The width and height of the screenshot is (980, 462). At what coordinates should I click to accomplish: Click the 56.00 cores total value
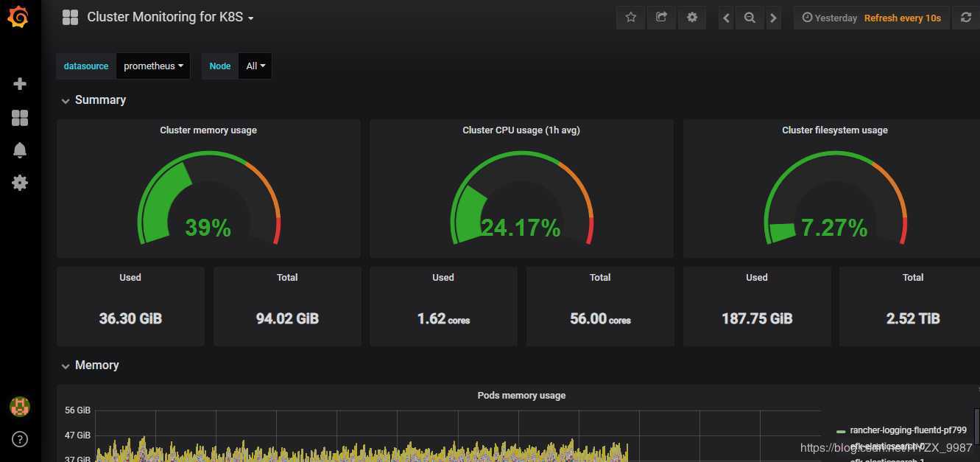(x=600, y=318)
